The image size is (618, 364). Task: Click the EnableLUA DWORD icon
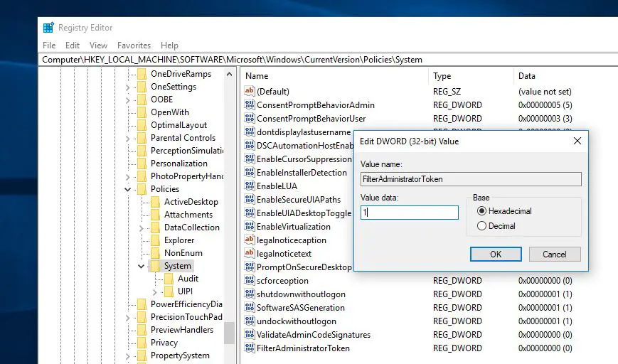tap(249, 186)
